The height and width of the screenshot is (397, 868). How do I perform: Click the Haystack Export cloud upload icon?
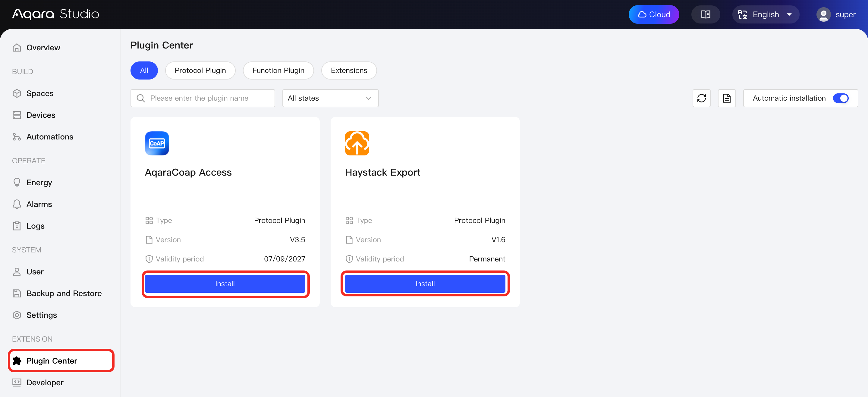click(357, 143)
